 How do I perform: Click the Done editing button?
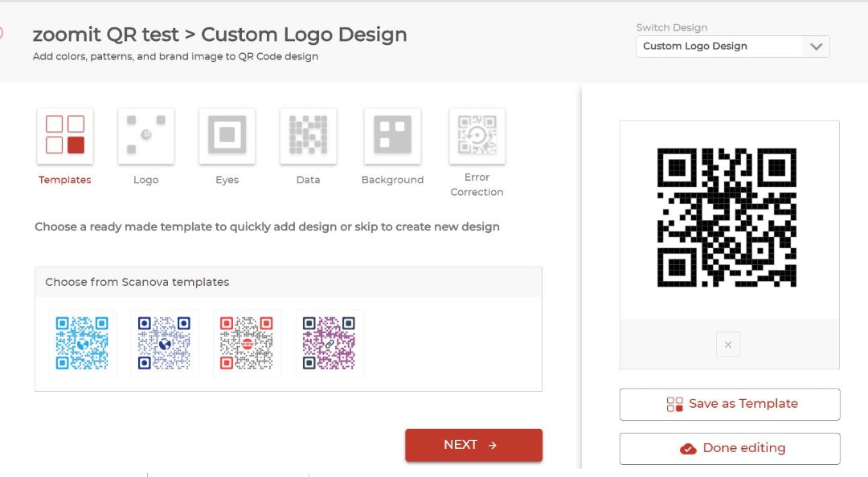pyautogui.click(x=730, y=448)
